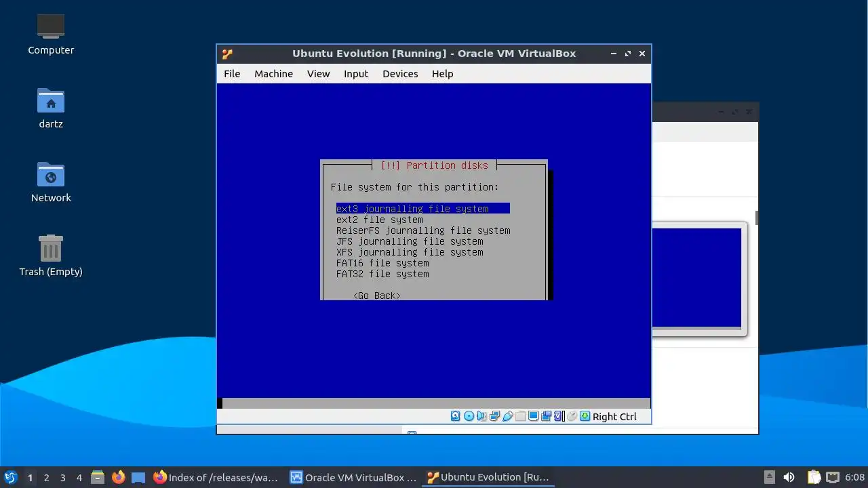Click the display settings status icon

[533, 416]
